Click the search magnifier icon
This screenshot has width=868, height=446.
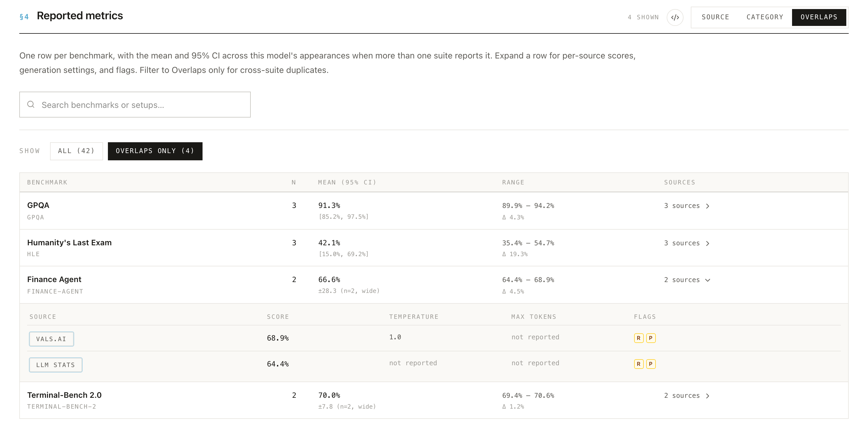(x=31, y=105)
